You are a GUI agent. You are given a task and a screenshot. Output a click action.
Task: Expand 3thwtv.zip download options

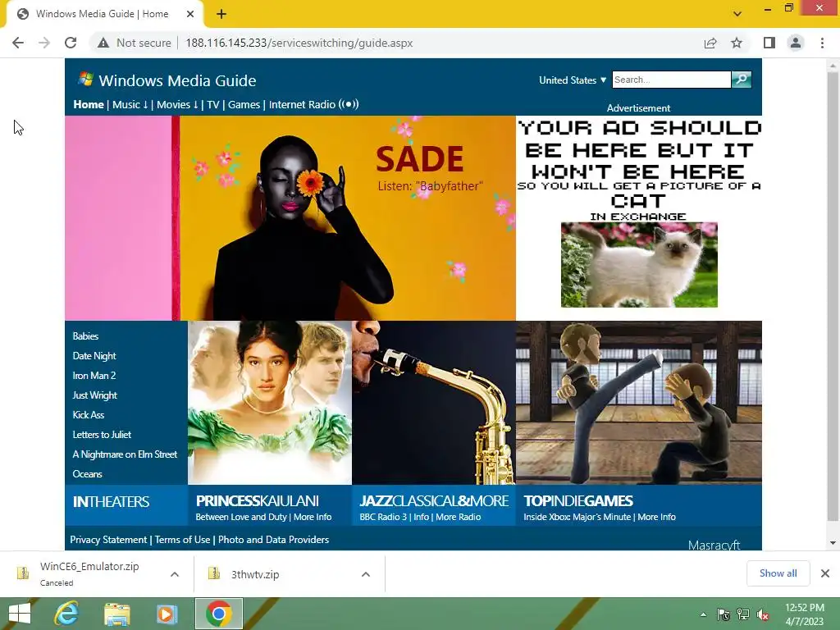[366, 574]
